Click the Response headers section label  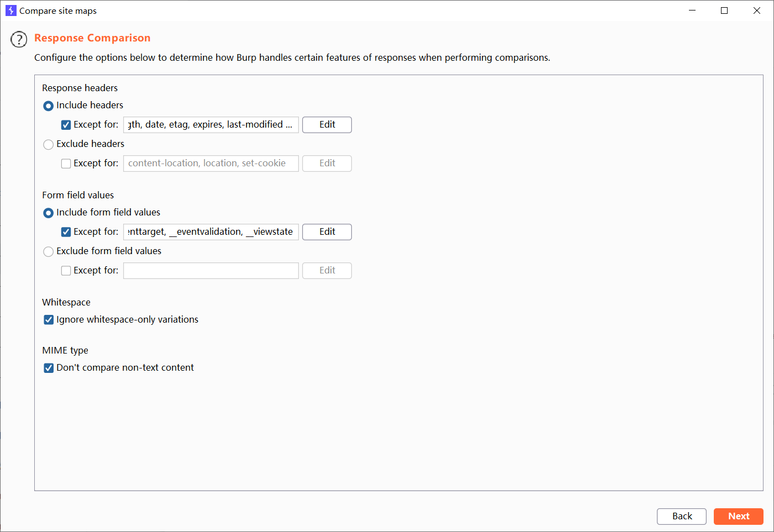(x=80, y=88)
